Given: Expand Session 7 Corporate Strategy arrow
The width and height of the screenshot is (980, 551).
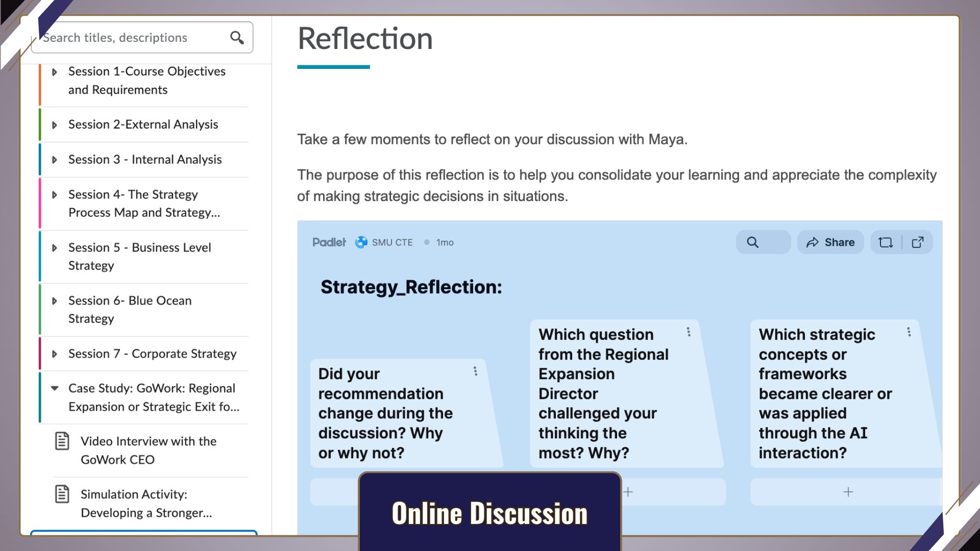Looking at the screenshot, I should point(55,354).
